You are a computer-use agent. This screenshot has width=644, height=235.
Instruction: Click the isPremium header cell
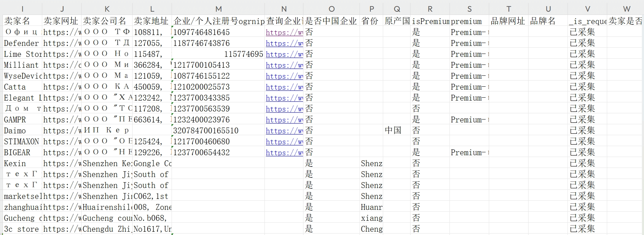(430, 21)
